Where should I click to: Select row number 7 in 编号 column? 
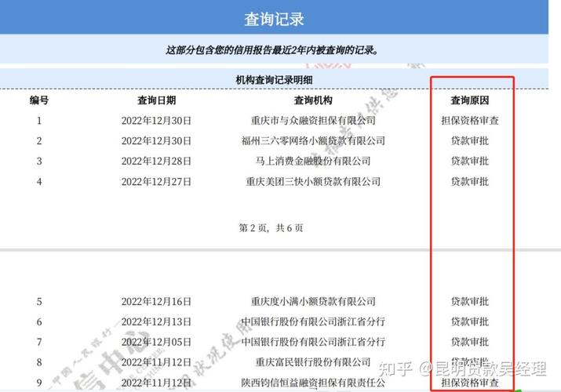tap(39, 343)
